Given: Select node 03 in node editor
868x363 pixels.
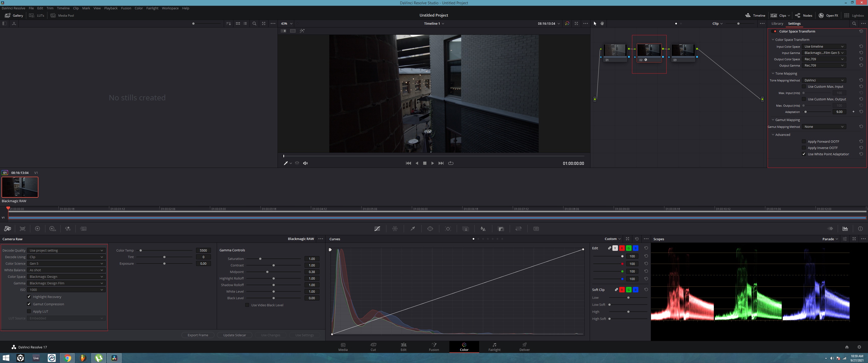Looking at the screenshot, I should 683,52.
